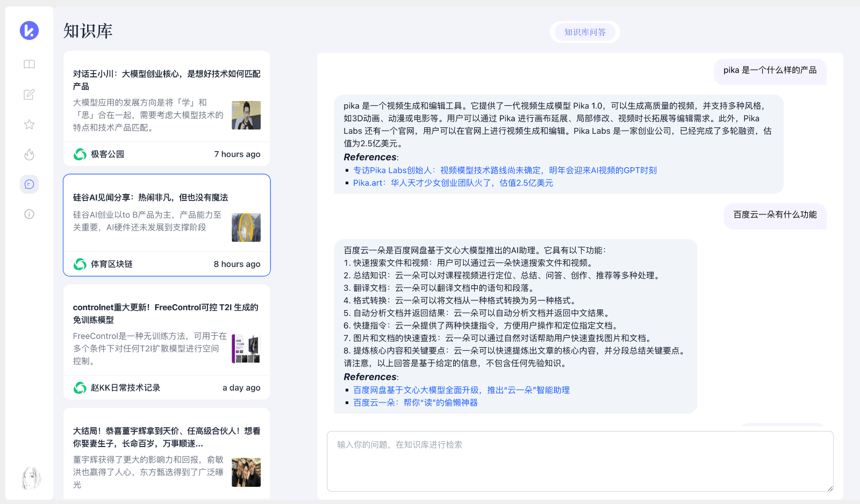Click the edit note pencil icon
This screenshot has height=504, width=860.
coord(29,95)
